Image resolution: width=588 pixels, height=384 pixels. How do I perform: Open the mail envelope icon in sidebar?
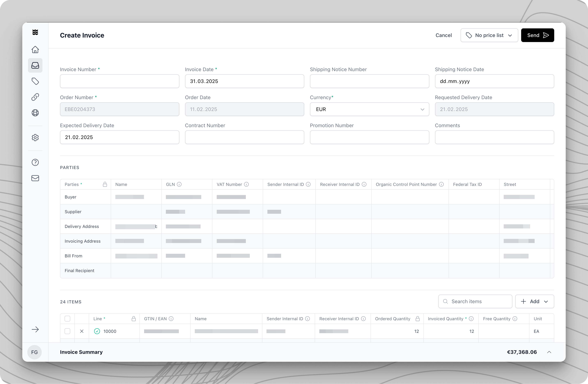click(35, 178)
